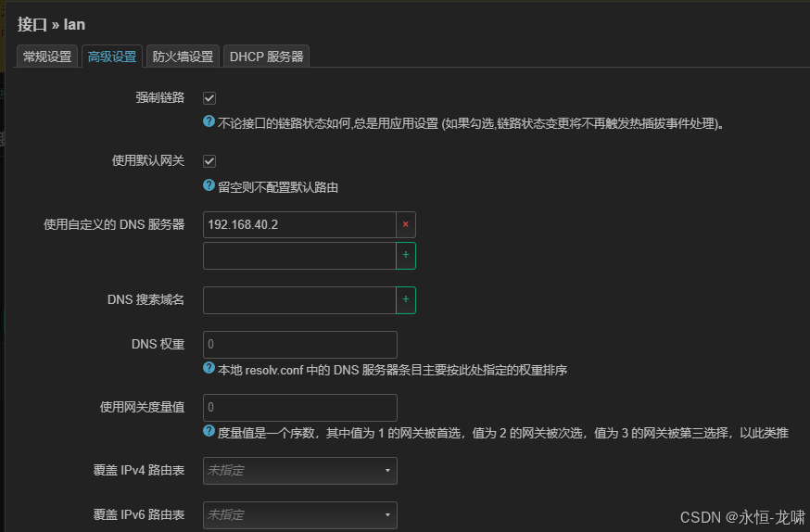Click the 使用网关度量值 label
The height and width of the screenshot is (532, 810).
pyautogui.click(x=142, y=407)
